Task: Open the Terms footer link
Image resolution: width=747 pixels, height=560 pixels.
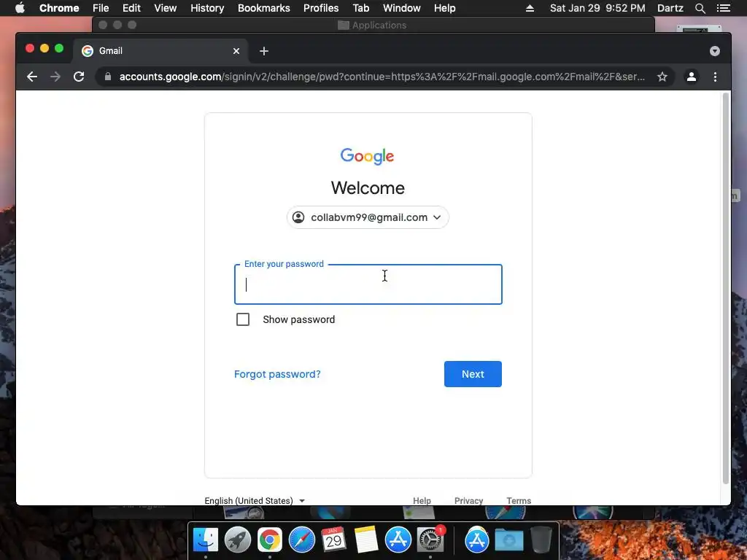Action: coord(519,500)
